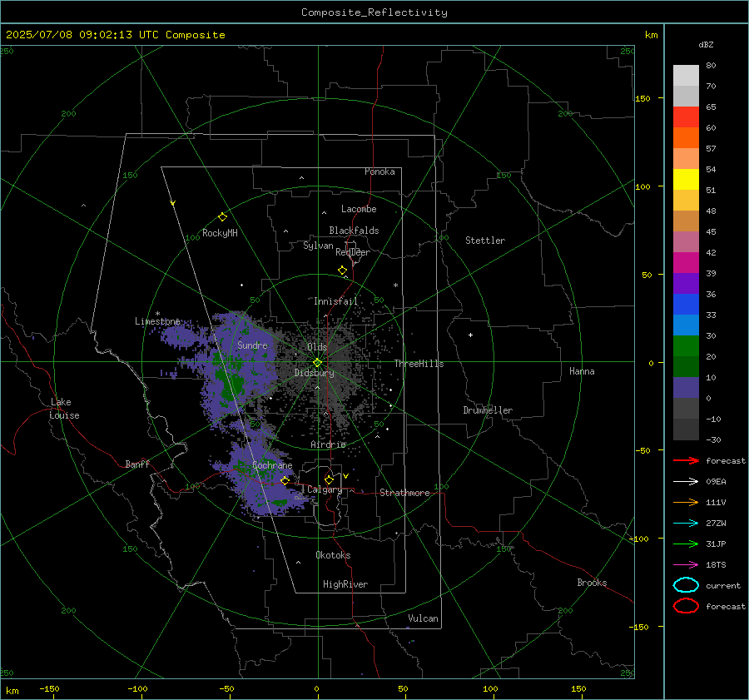749x700 pixels.
Task: Click the asterisk marker above Limestone
Action: 157,314
